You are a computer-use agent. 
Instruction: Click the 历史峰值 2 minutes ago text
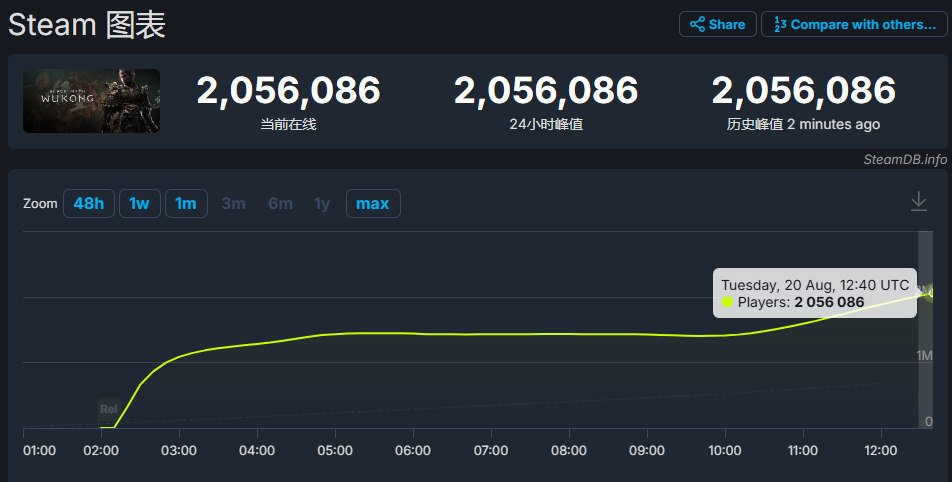[803, 124]
